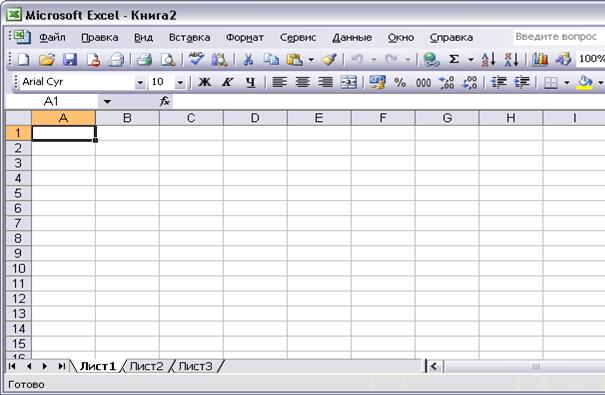This screenshot has width=605, height=395.
Task: Open the Сервис menu
Action: [x=298, y=37]
